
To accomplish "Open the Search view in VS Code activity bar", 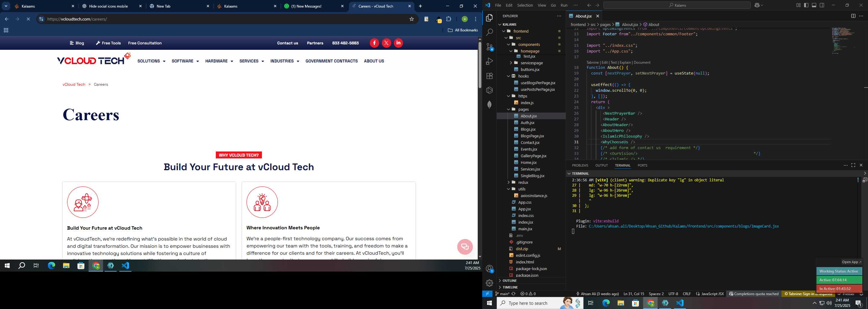I will tap(489, 32).
